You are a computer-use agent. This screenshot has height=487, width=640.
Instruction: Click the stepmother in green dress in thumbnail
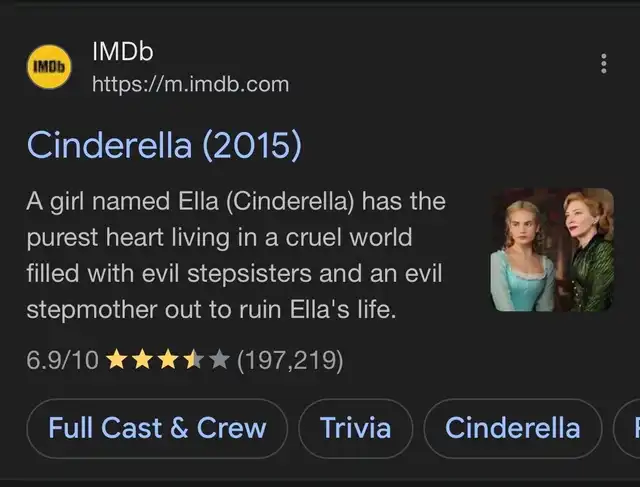pyautogui.click(x=588, y=251)
